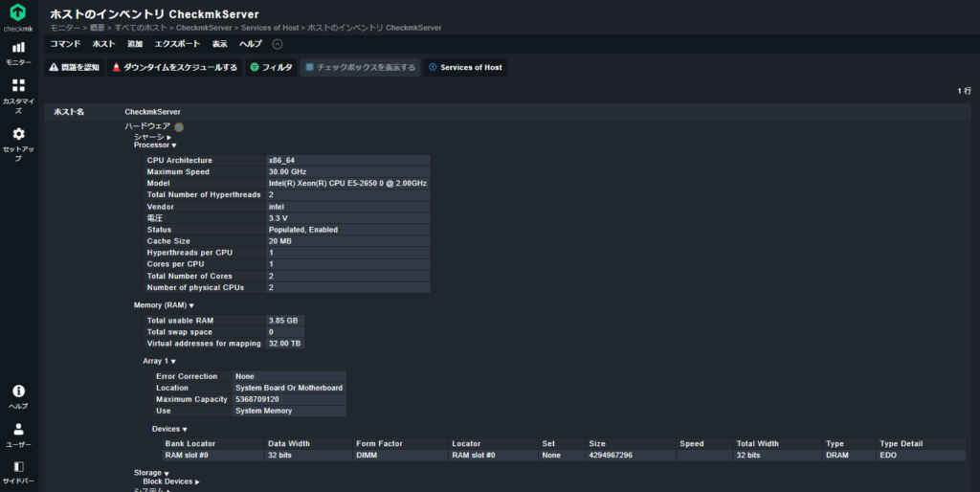
Task: Click the 32.00 TB virtual addresses value
Action: (x=284, y=344)
